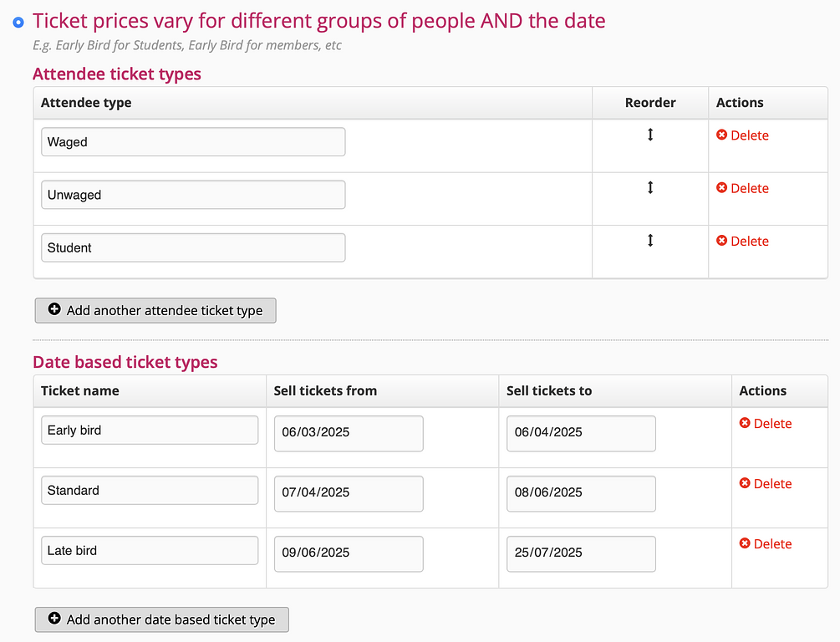Click the reorder arrow for Student
Screen dimensions: 840x642
[x=650, y=240]
